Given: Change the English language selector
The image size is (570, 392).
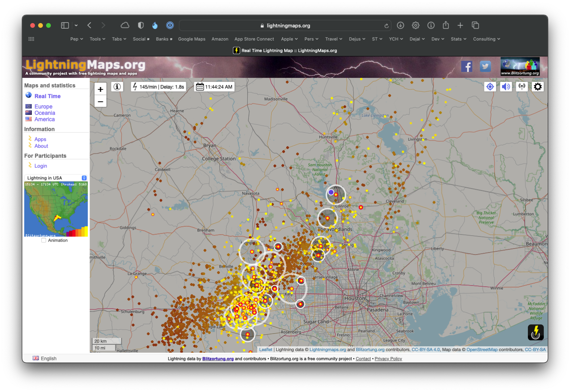Looking at the screenshot, I should [45, 358].
